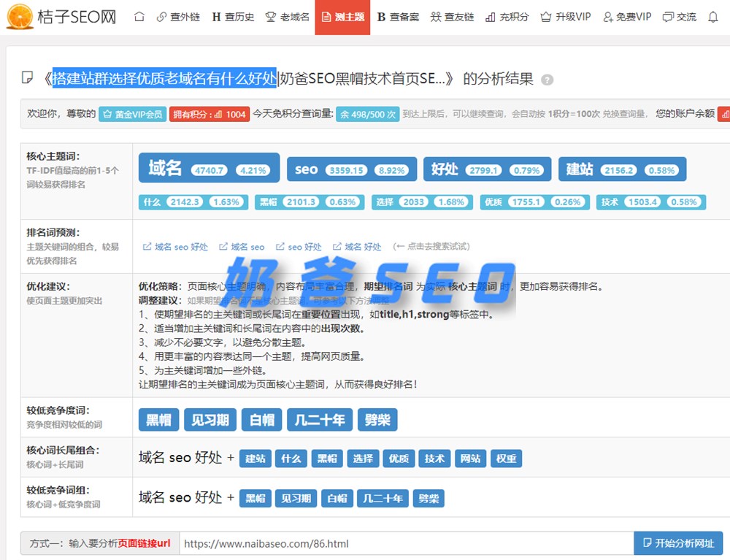Screen dimensions: 730x560
Task: Click the 黑帽 2101.3 keyword tag
Action: coord(310,202)
